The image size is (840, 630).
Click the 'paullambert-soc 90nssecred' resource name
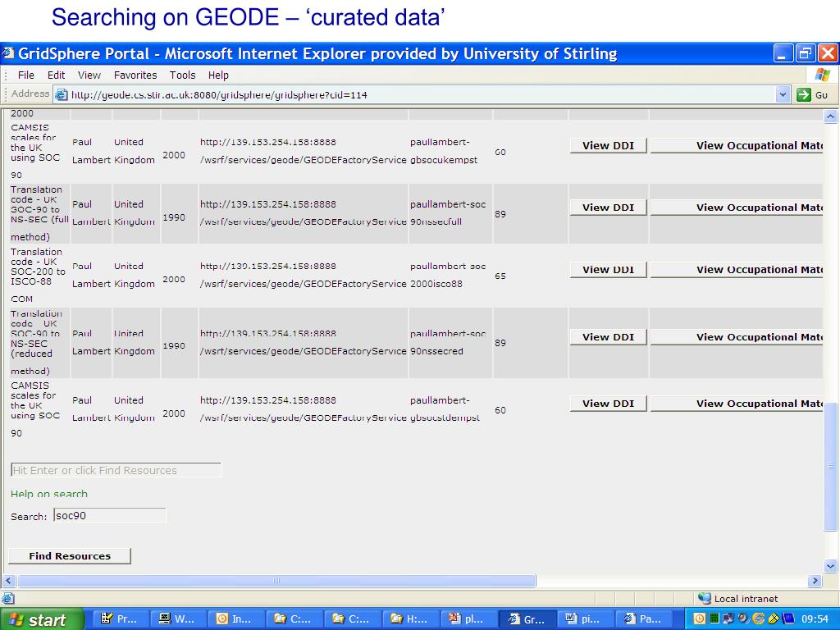pos(448,342)
